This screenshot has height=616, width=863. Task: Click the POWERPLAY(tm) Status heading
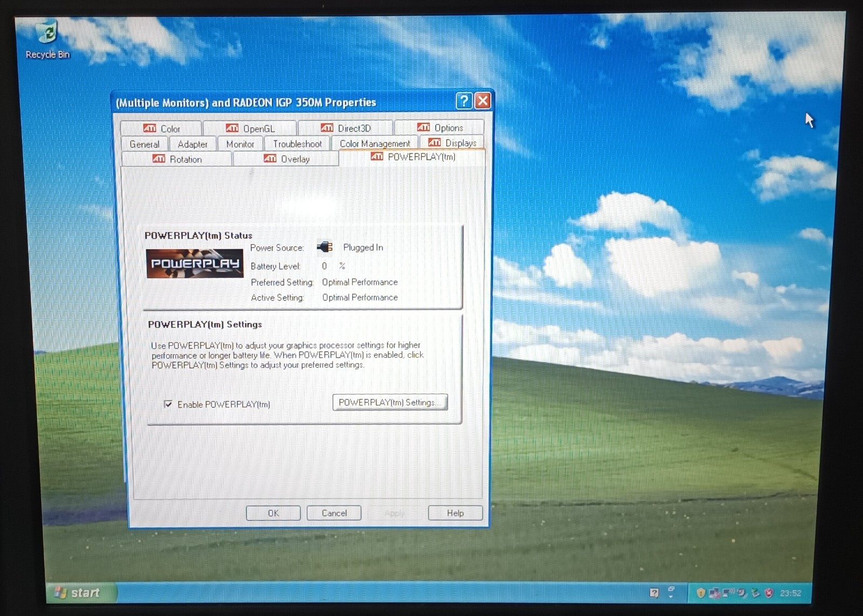tap(198, 235)
